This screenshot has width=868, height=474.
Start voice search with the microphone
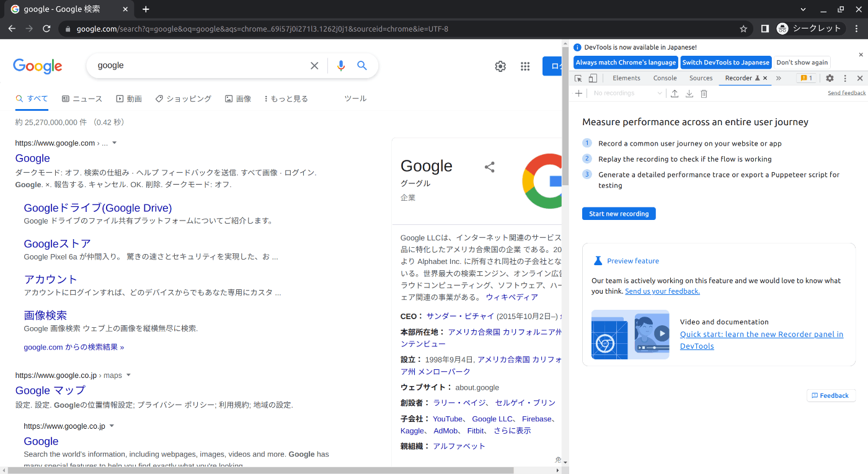click(340, 66)
